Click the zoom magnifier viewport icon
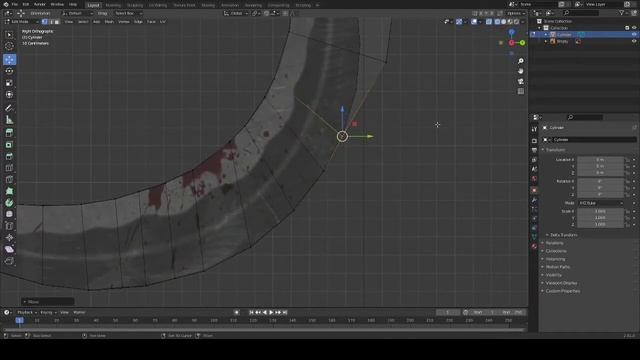Image resolution: width=640 pixels, height=360 pixels. [x=521, y=61]
